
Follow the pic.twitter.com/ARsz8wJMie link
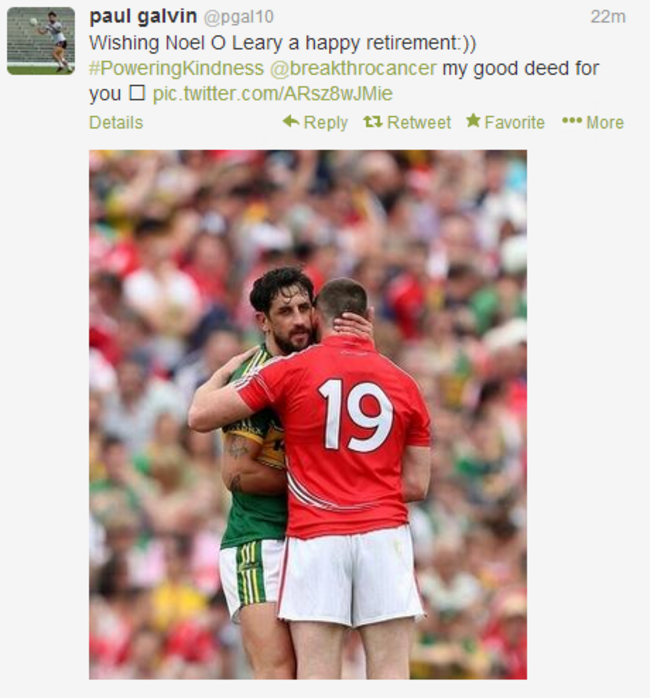pyautogui.click(x=272, y=94)
